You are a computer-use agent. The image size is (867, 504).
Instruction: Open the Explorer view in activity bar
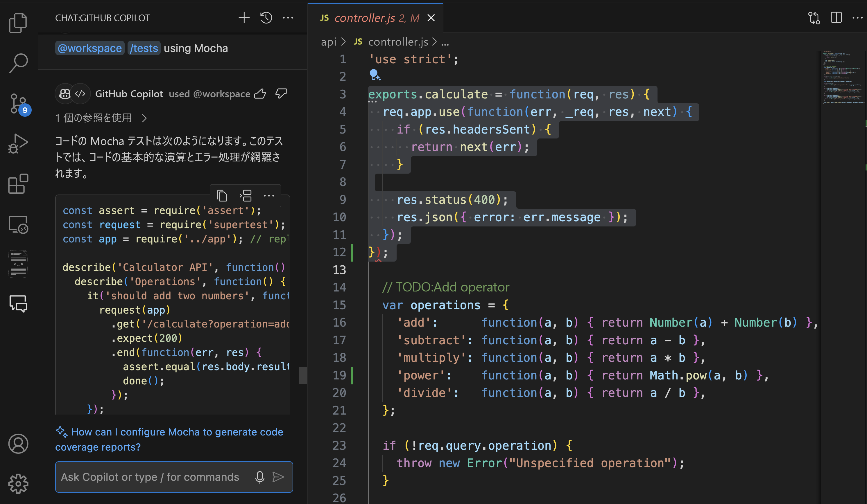click(x=18, y=23)
